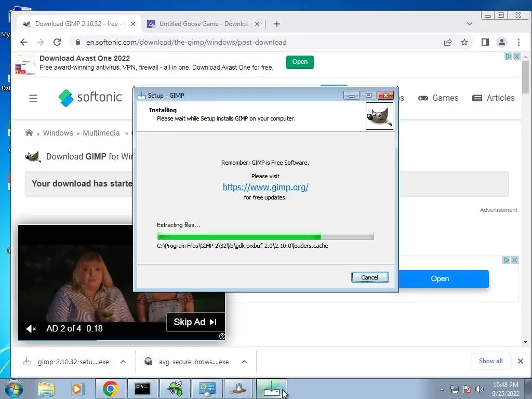
Task: Unmute the video ad
Action: (x=31, y=329)
